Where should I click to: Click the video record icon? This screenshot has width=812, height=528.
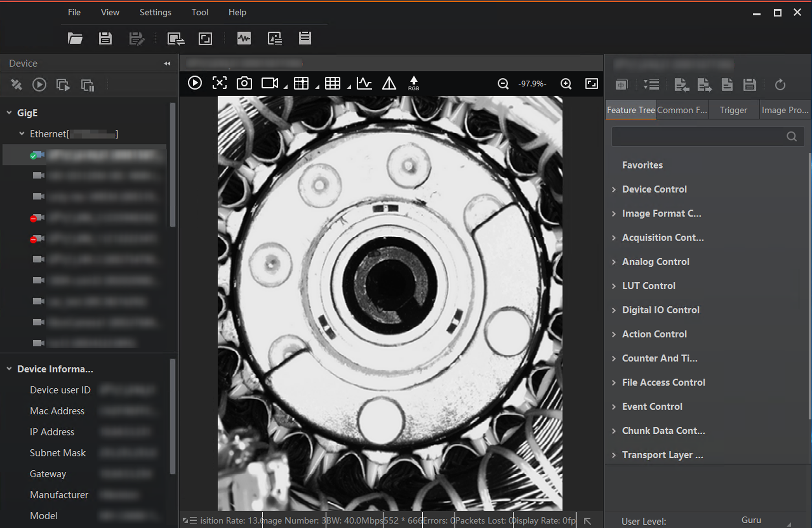[269, 83]
